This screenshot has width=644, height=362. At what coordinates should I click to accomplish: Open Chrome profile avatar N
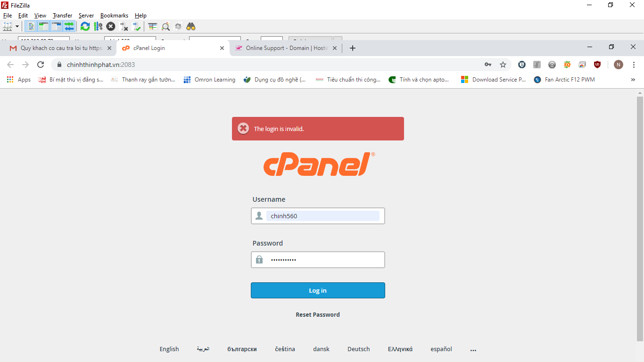(619, 65)
